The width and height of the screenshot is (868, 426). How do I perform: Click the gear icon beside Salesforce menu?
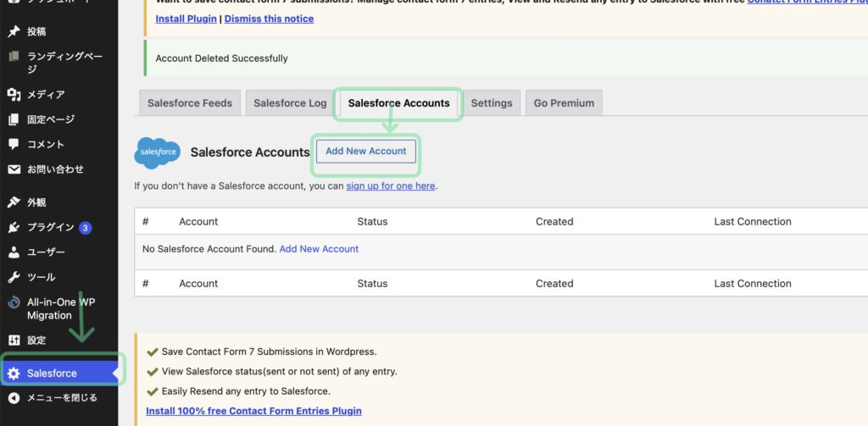point(14,373)
